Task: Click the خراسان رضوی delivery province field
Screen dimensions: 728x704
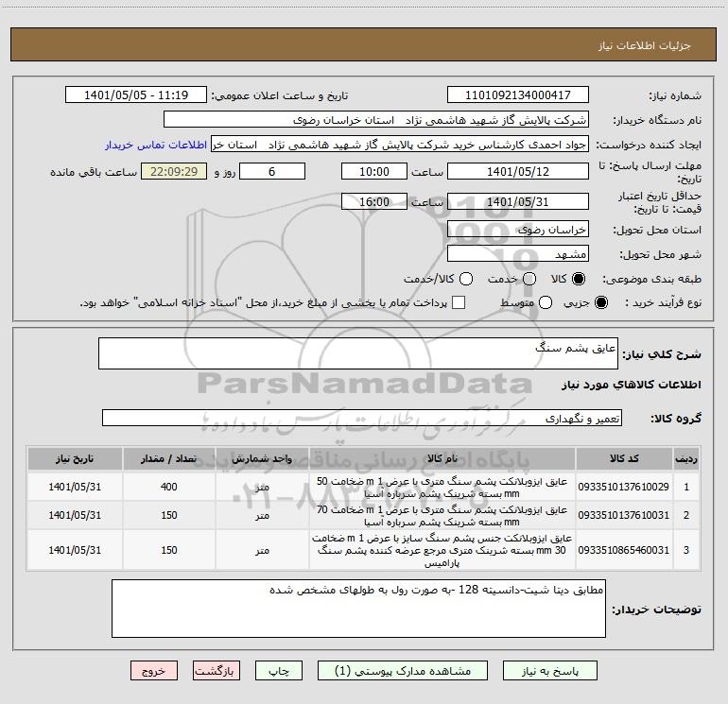Action: coord(518,230)
